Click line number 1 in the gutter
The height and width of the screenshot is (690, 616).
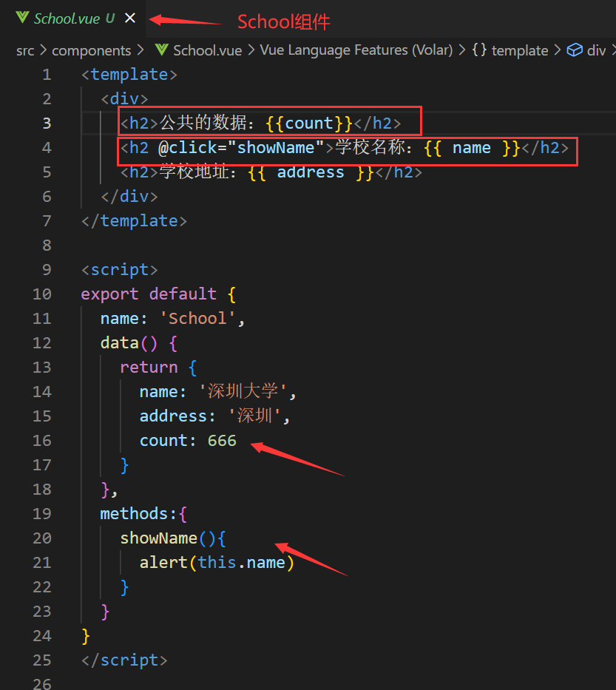(47, 75)
